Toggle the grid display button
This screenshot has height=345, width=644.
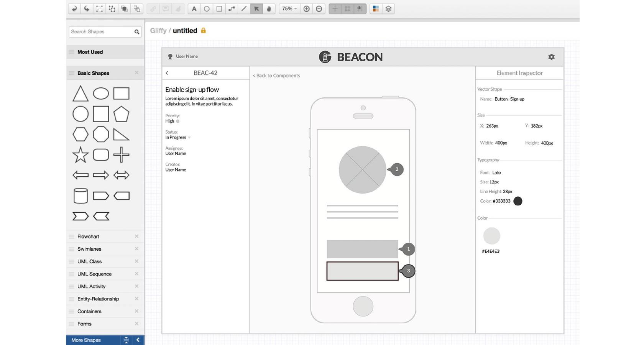(347, 9)
